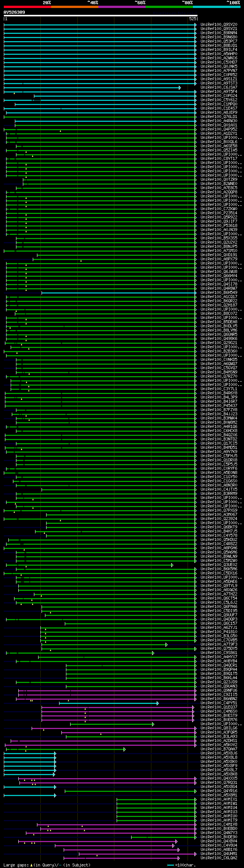Select the UniRef100_A8JEP9 label

(x=219, y=112)
